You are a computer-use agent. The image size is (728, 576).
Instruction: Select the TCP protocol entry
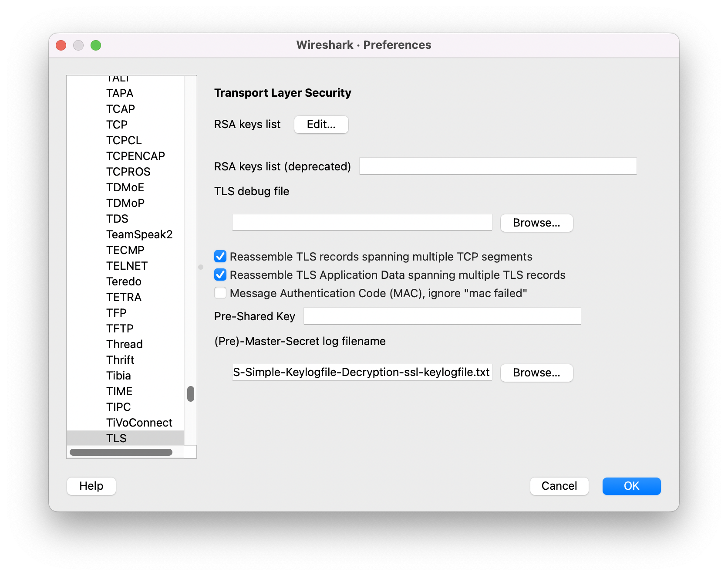click(125, 125)
